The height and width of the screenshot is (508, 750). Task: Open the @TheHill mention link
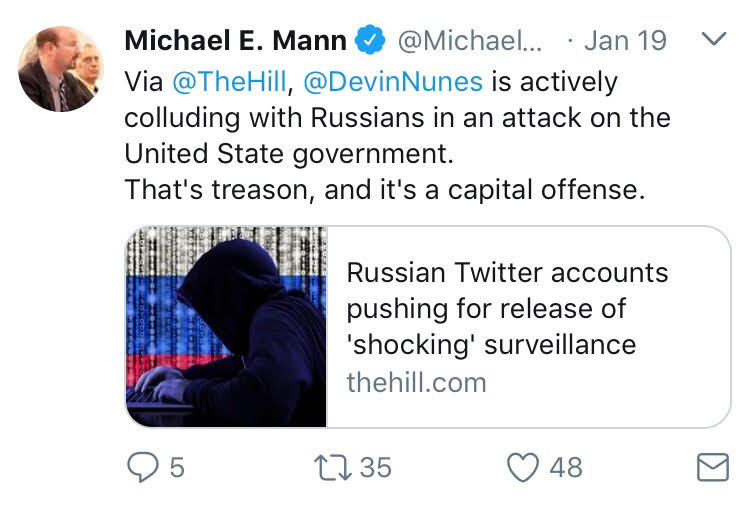pos(229,81)
